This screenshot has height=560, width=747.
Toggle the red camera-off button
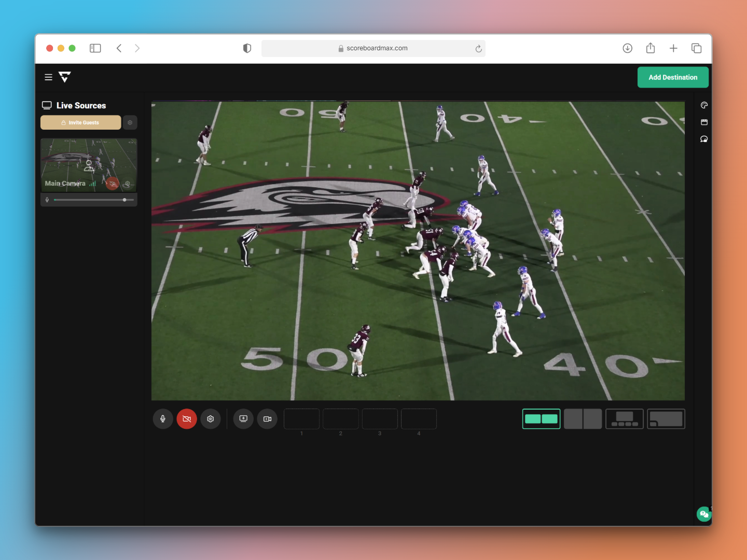tap(187, 419)
